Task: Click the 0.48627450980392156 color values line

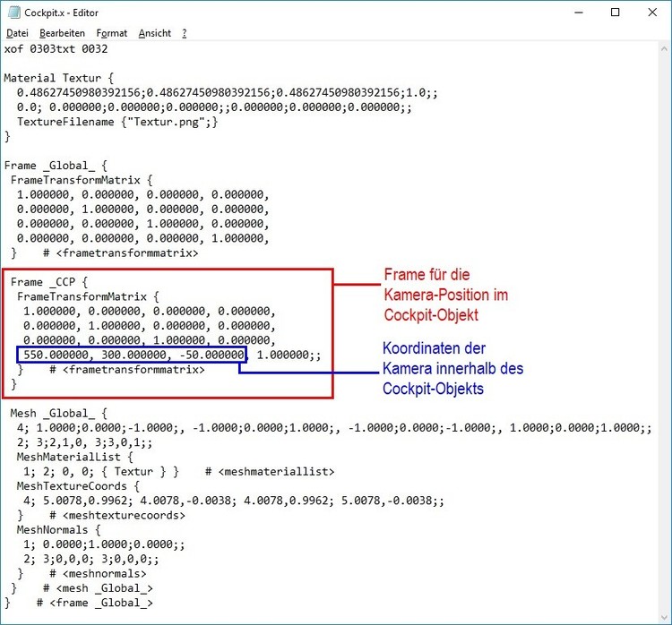Action: 228,92
